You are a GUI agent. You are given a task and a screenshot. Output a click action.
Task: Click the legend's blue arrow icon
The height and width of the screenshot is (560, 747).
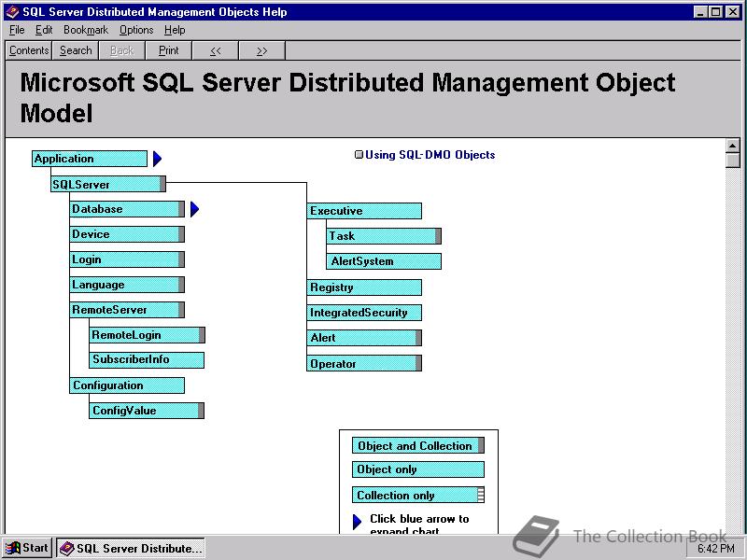(x=357, y=522)
